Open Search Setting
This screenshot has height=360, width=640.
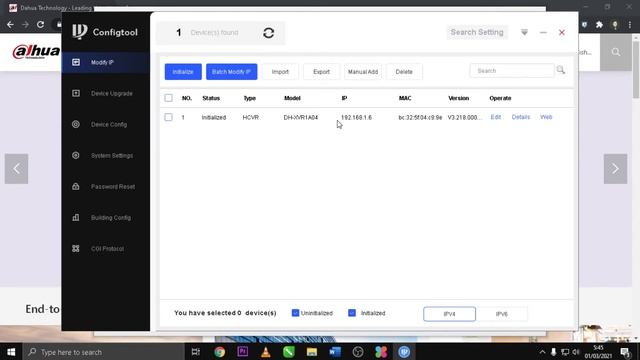477,32
